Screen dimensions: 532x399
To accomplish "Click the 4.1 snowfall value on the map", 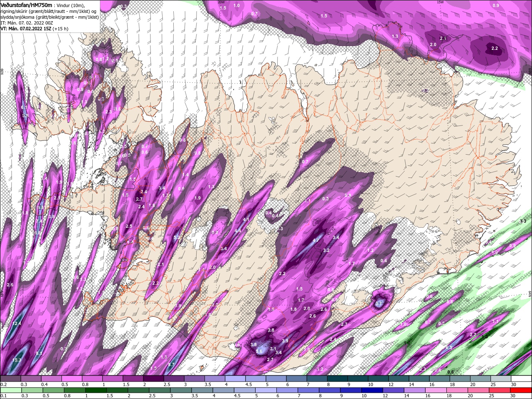I will point(246,220).
